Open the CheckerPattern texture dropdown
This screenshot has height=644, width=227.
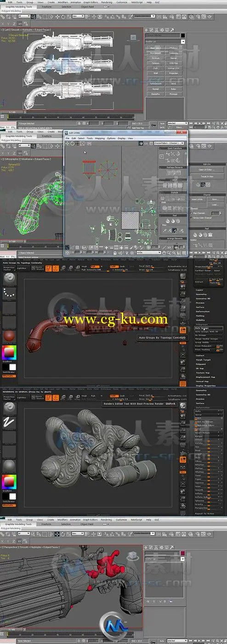pos(169,143)
